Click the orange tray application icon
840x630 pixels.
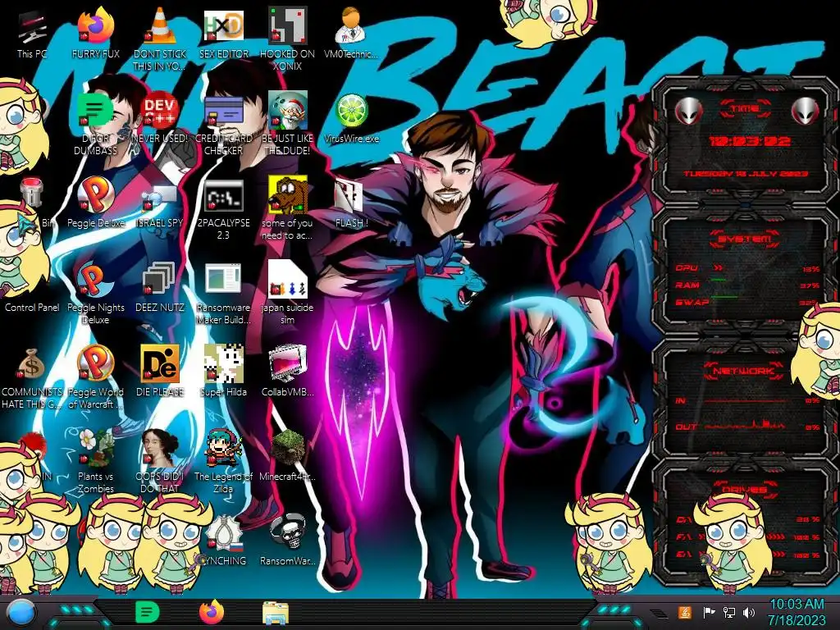click(685, 612)
